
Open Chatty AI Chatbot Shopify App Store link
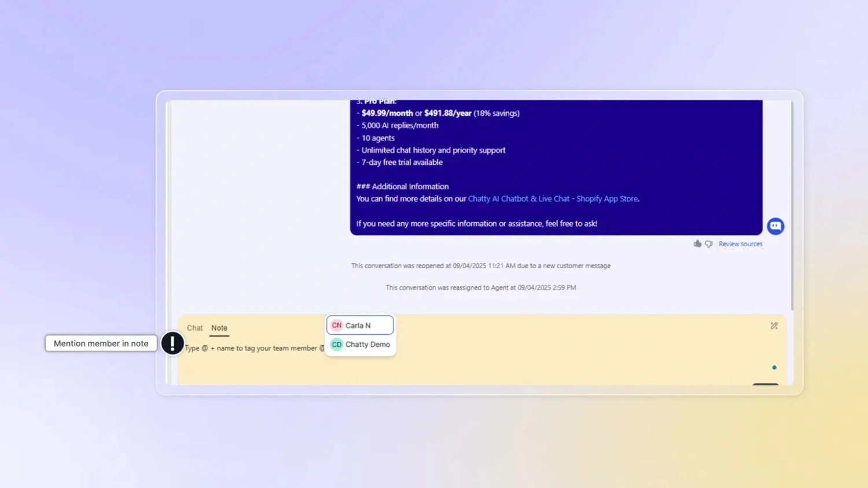553,199
